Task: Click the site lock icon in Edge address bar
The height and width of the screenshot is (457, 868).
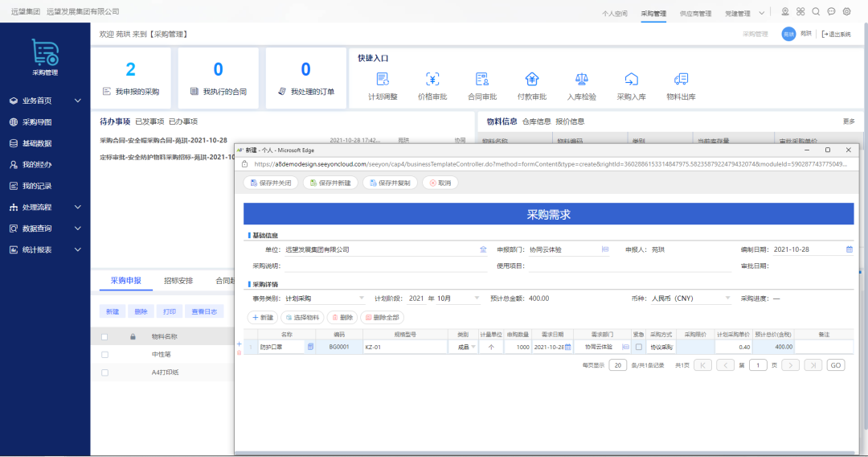Action: 244,164
